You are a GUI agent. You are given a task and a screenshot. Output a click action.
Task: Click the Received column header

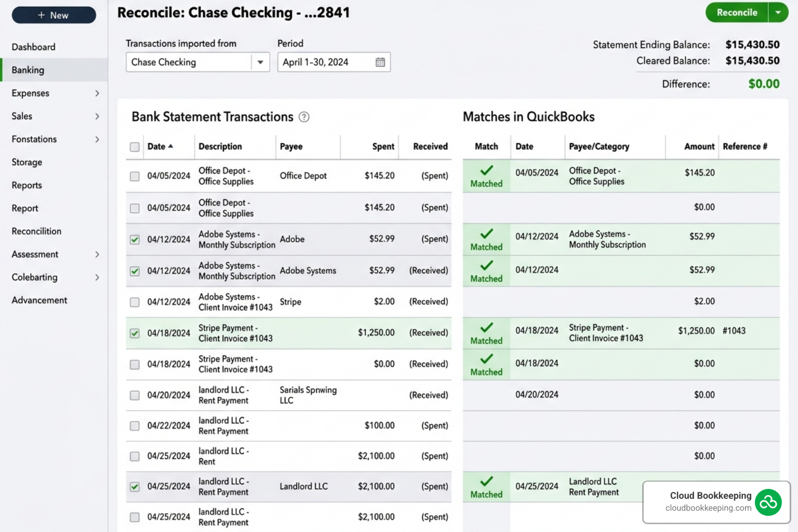click(430, 147)
